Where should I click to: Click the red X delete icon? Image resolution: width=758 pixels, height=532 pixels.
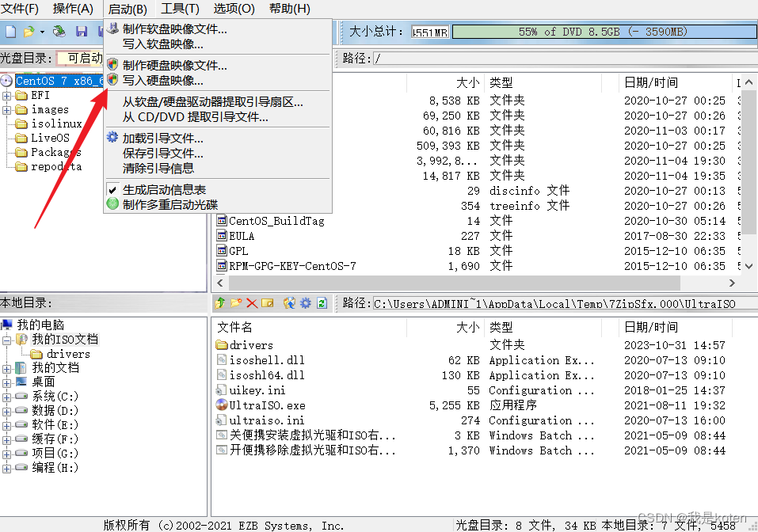click(251, 303)
